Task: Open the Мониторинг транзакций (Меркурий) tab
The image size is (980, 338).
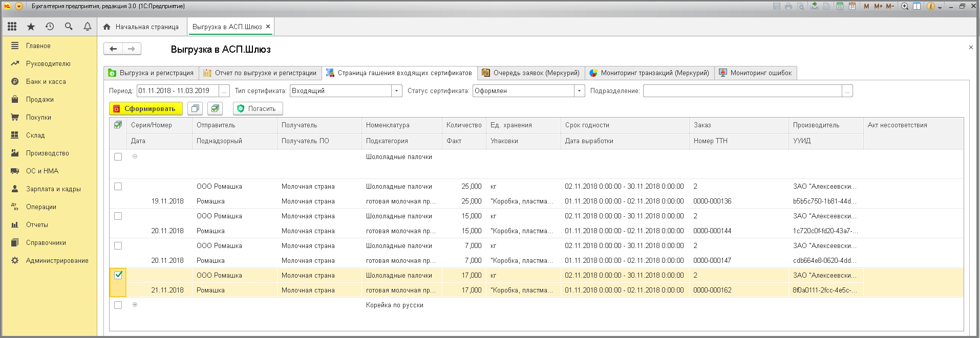Action: coord(649,73)
